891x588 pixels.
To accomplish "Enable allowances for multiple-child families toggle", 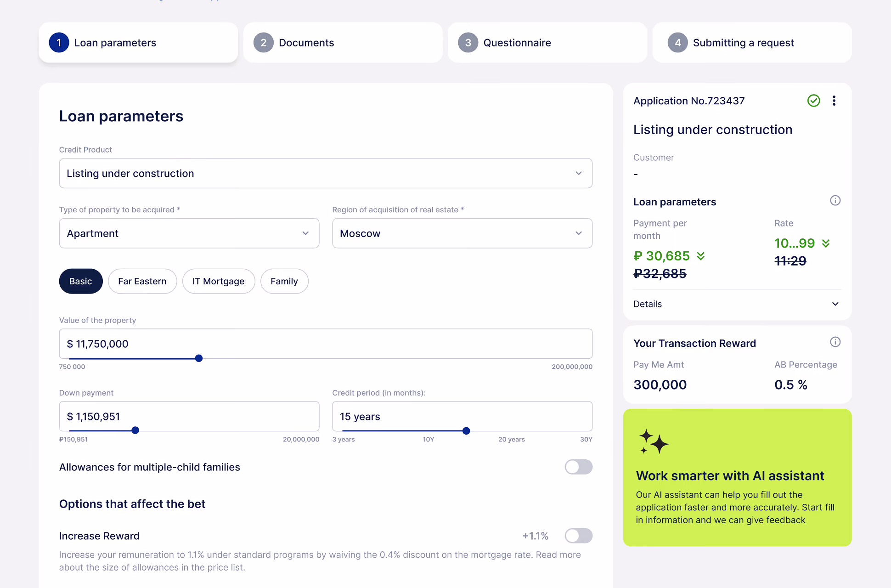I will click(x=578, y=467).
